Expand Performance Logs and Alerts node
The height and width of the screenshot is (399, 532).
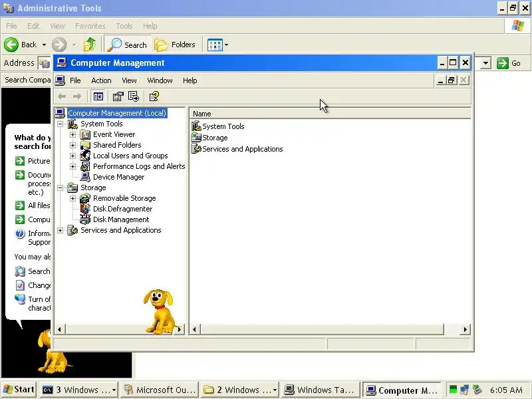pos(72,167)
